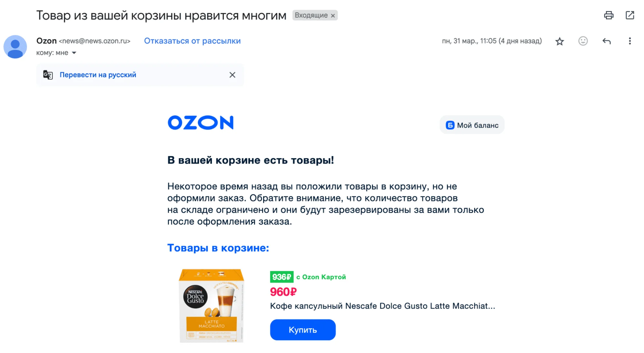The width and height of the screenshot is (644, 353).
Task: Click 'Перевести на русский' translate link
Action: [98, 75]
